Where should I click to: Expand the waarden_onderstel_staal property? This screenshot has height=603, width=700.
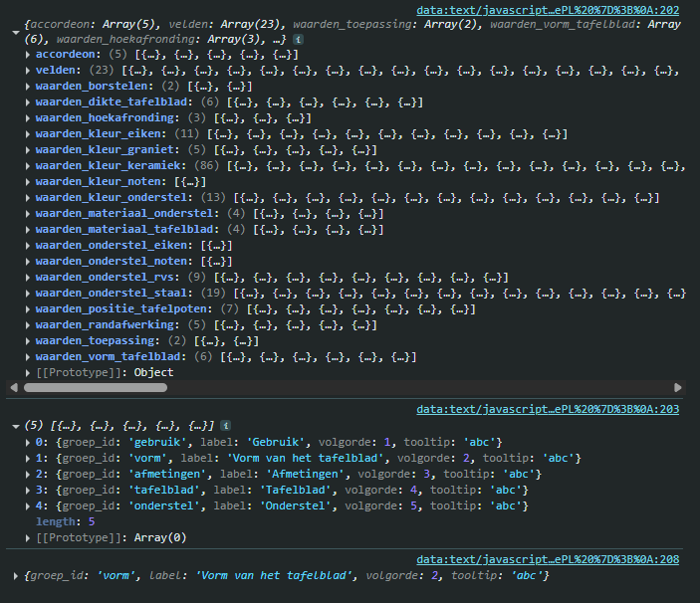(x=28, y=294)
